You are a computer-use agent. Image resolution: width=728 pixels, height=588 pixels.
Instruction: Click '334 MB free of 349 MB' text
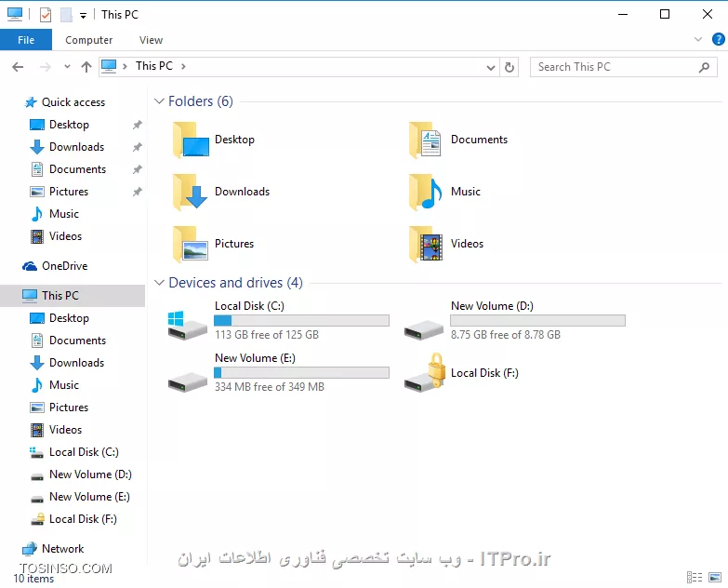pos(270,387)
